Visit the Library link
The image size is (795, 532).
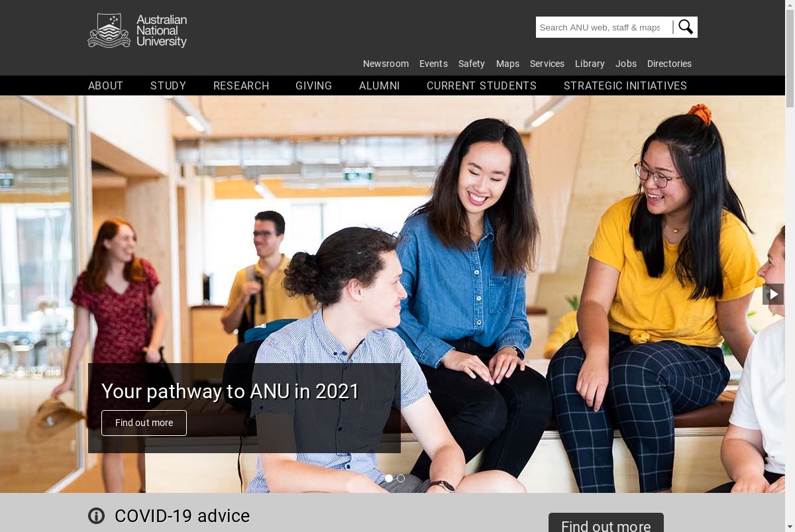click(590, 64)
